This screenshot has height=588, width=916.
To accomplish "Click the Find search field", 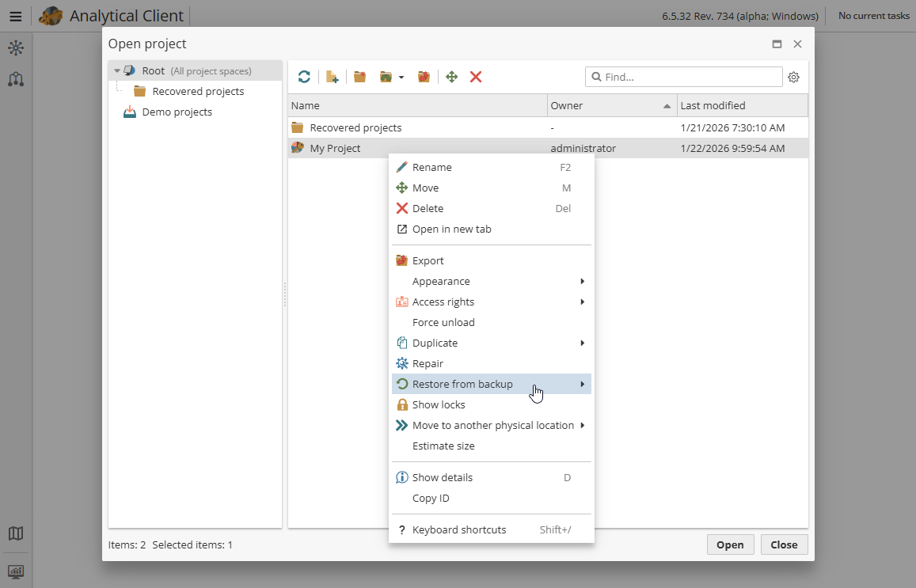I will pos(683,76).
